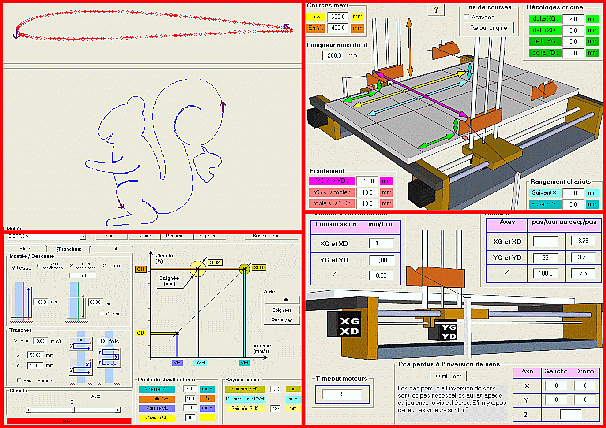Click the darkest green row value field showing 0
This screenshot has width=606, height=428.
tap(574, 53)
